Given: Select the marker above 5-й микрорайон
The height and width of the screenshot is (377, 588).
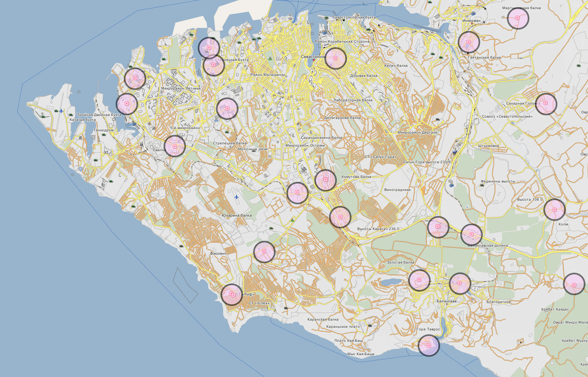Looking at the screenshot, I should (x=227, y=109).
